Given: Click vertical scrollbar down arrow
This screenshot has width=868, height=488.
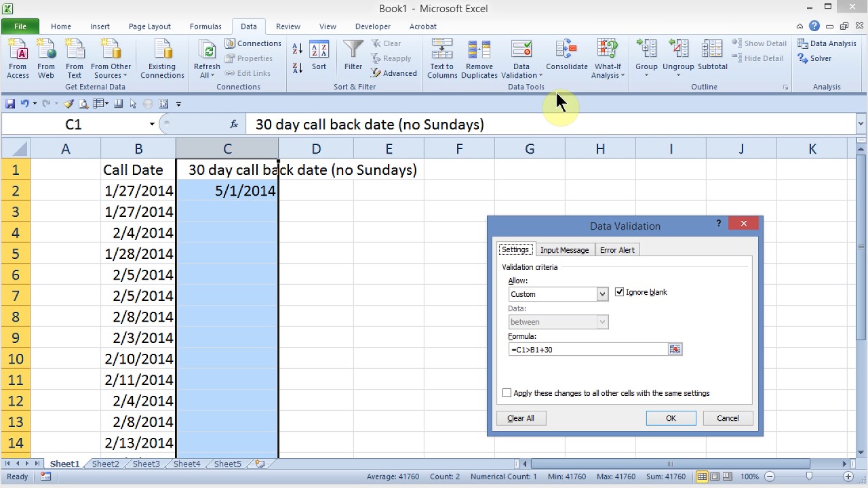Looking at the screenshot, I should coord(861,452).
